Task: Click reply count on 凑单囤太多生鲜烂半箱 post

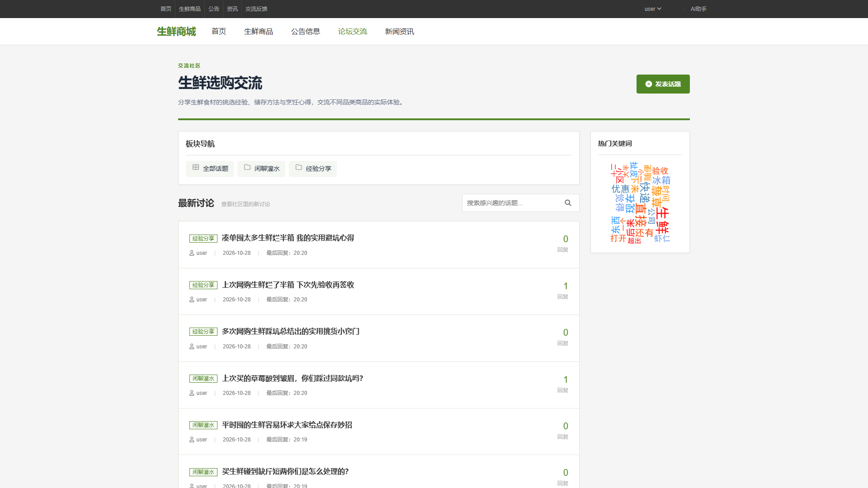Action: click(x=566, y=239)
